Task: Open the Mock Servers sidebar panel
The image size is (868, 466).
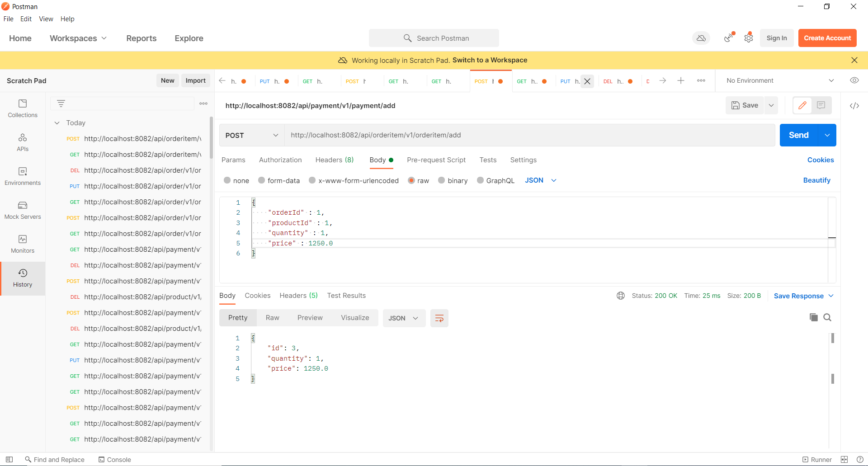Action: coord(23,211)
